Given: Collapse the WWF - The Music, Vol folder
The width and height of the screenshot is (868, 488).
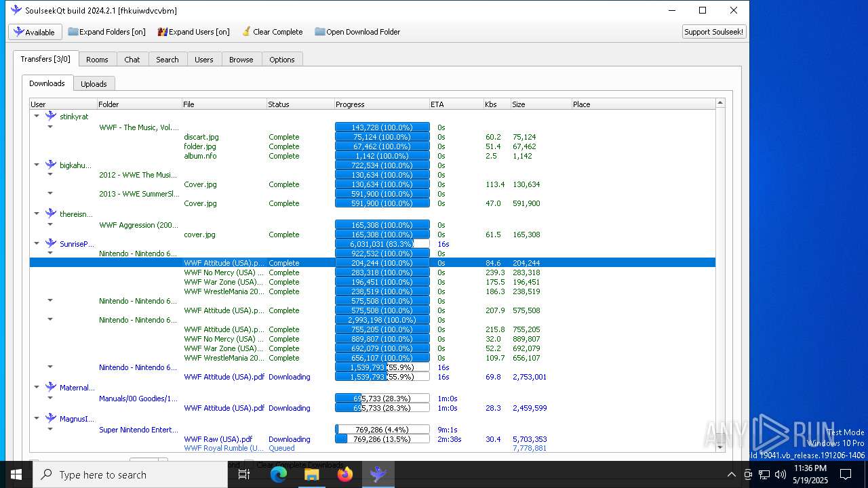Looking at the screenshot, I should 50,127.
